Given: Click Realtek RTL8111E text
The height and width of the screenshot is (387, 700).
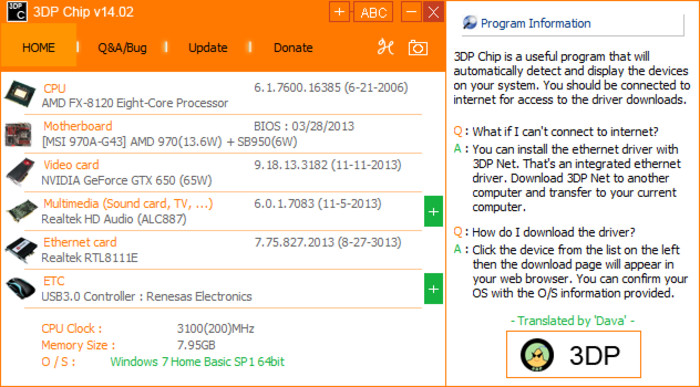Looking at the screenshot, I should coord(90,258).
